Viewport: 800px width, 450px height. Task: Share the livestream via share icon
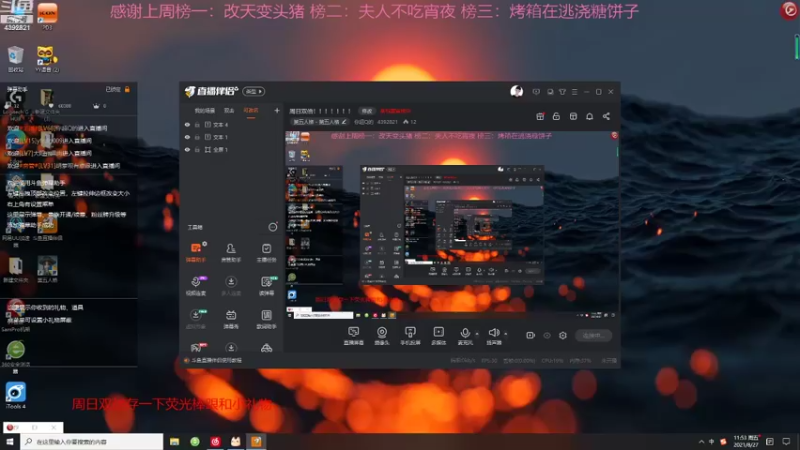[x=606, y=116]
